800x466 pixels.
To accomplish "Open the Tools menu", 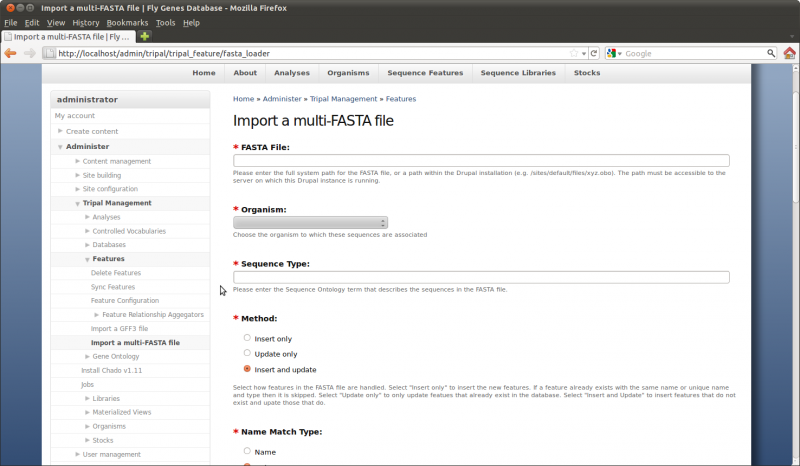I will (x=165, y=22).
